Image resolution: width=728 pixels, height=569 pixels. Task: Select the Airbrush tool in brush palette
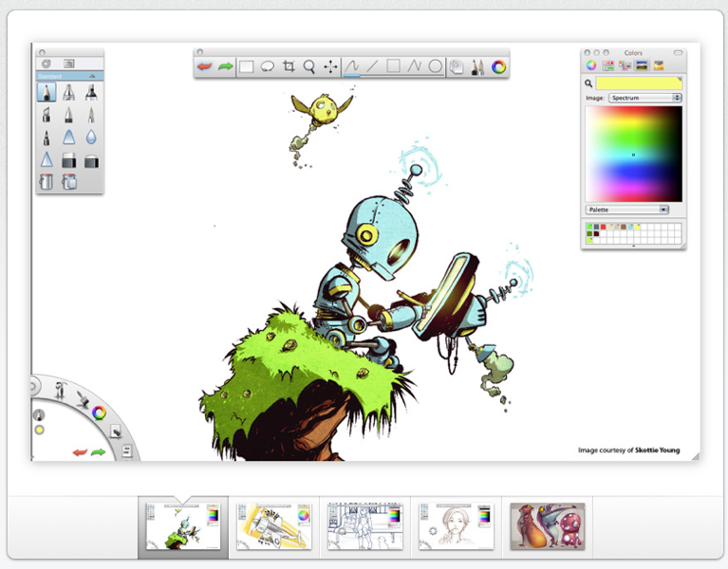68,92
